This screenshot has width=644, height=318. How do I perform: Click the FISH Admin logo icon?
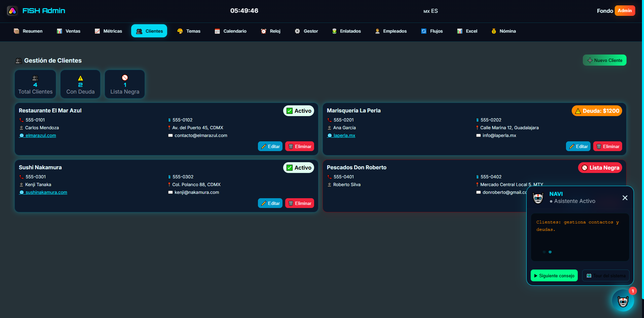click(x=12, y=11)
